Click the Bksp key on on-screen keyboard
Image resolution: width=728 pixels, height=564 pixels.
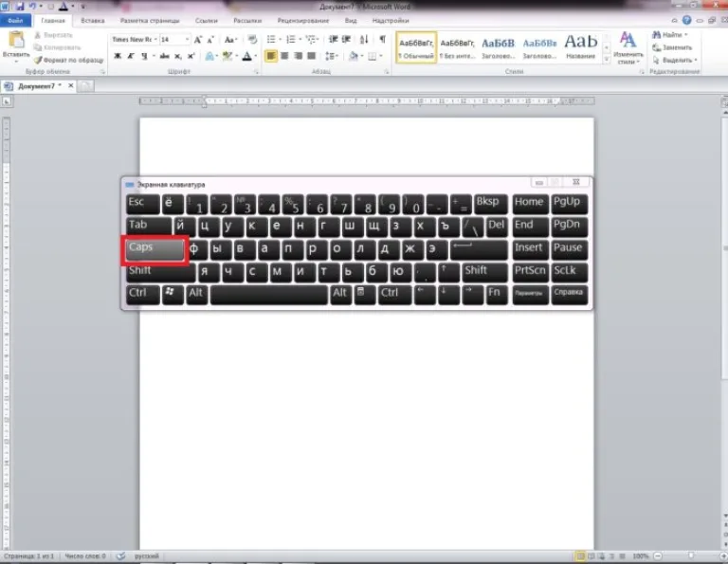tap(491, 204)
